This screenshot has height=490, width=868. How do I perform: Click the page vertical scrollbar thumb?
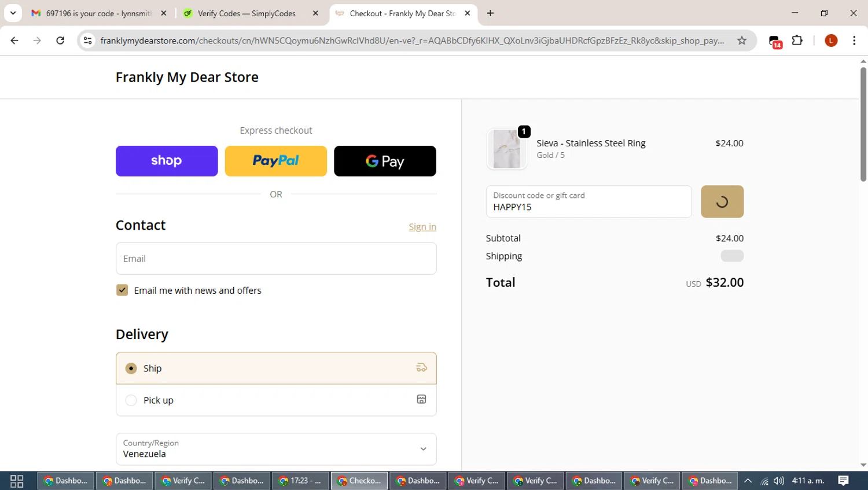[x=863, y=124]
